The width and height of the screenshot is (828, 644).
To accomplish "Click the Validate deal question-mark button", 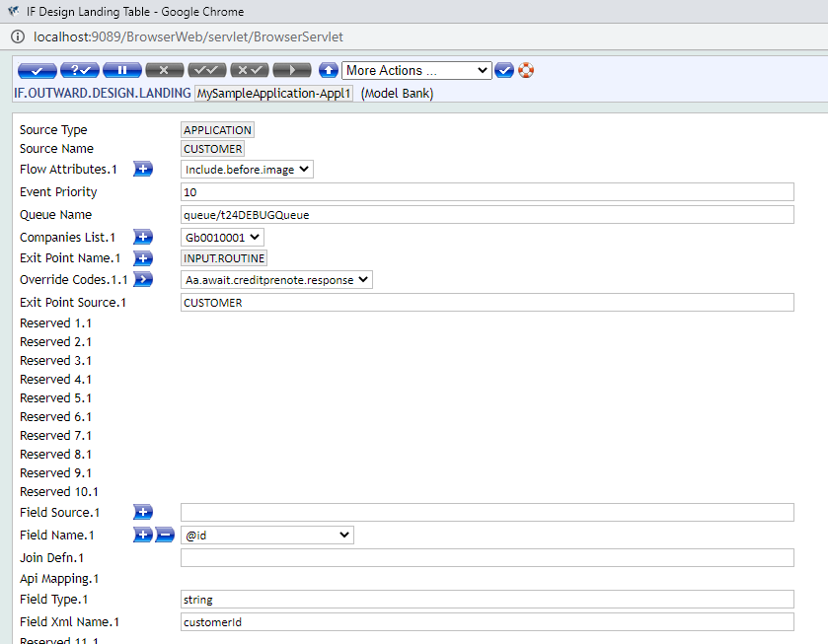I will click(x=79, y=71).
